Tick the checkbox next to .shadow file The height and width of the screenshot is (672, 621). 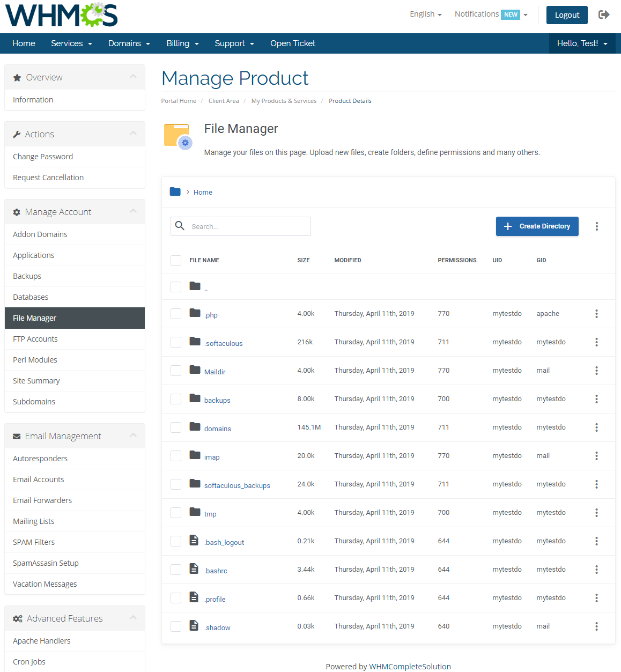pyautogui.click(x=175, y=626)
